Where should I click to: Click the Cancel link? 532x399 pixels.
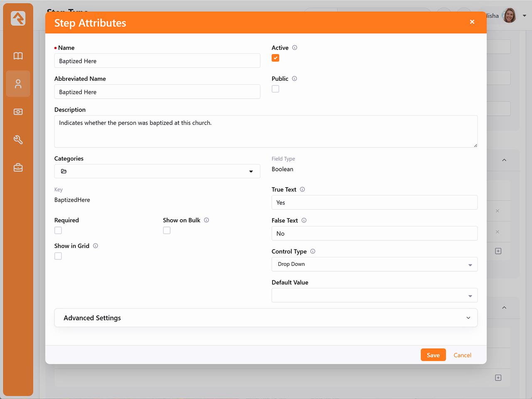tap(462, 355)
